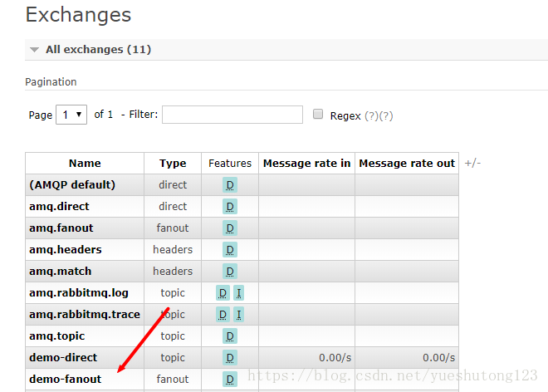Click the D badge for (AMQP default)
The height and width of the screenshot is (392, 548).
click(x=230, y=184)
